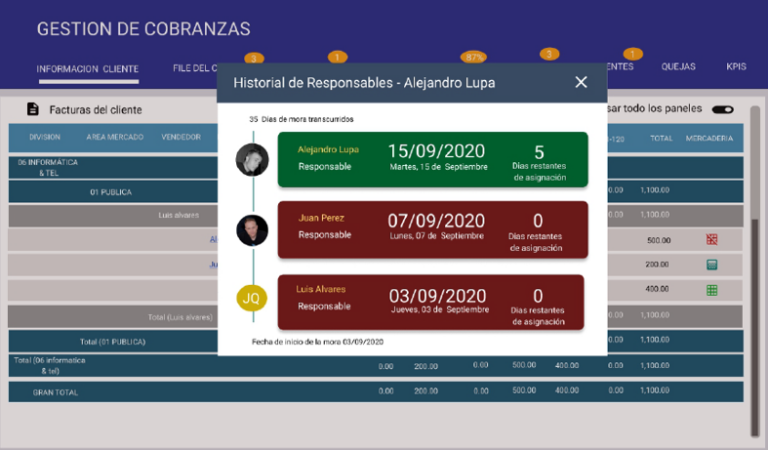Click Alejandro Lupa's avatar photo
Image resolution: width=768 pixels, height=450 pixels.
coord(252,160)
